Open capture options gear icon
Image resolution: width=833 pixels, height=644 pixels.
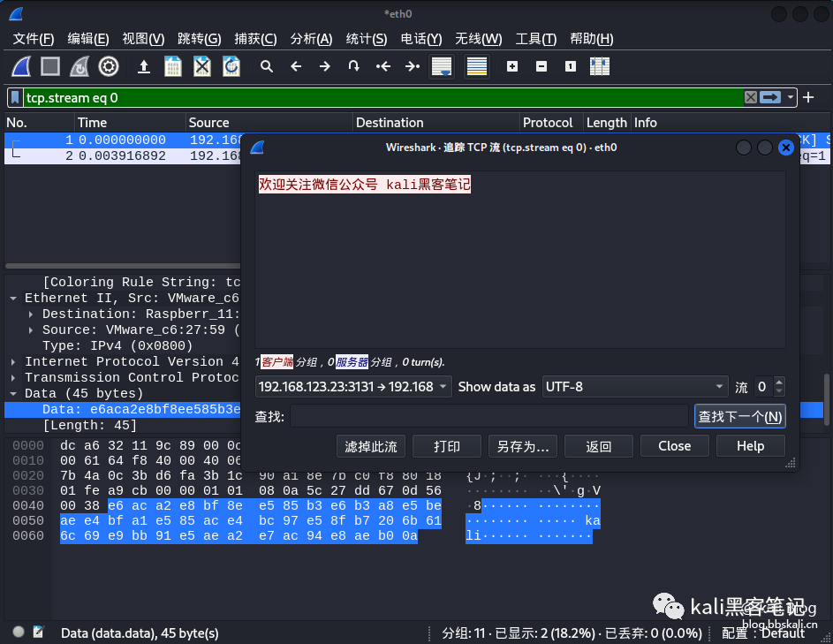[x=109, y=66]
